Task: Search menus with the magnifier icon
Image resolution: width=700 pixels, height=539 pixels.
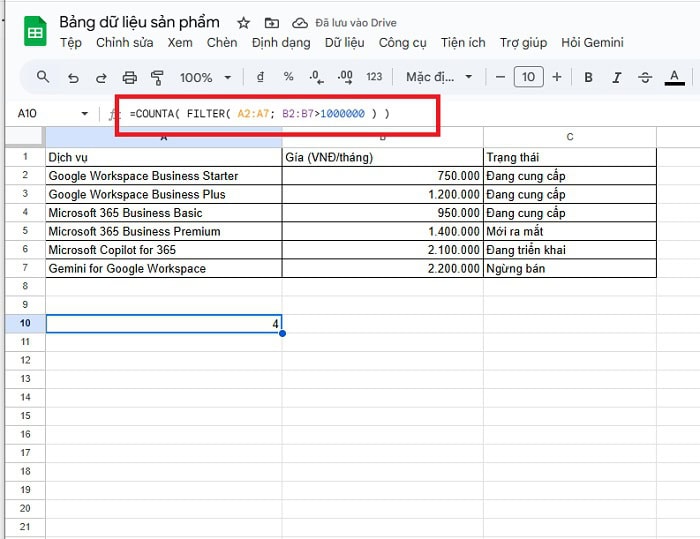Action: (43, 77)
